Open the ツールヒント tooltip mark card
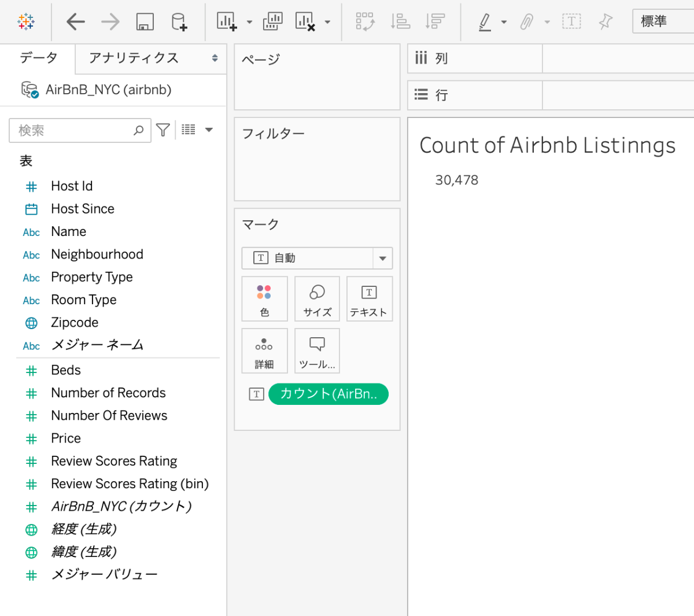694x616 pixels. (x=317, y=351)
